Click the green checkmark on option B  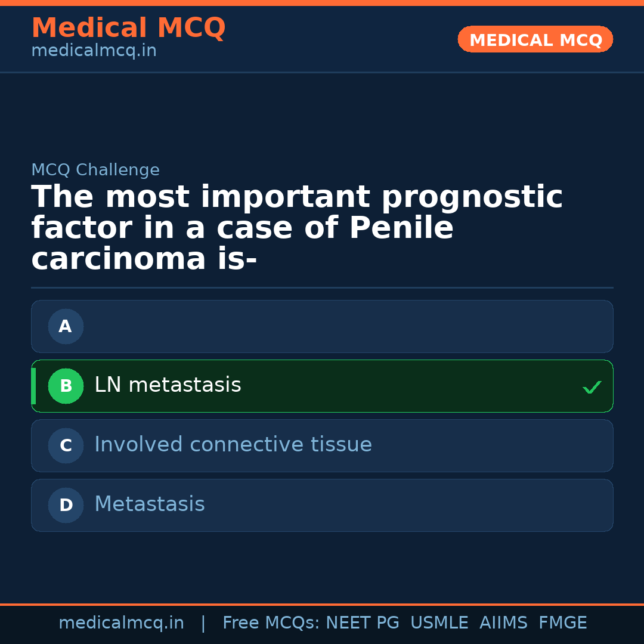coord(592,388)
